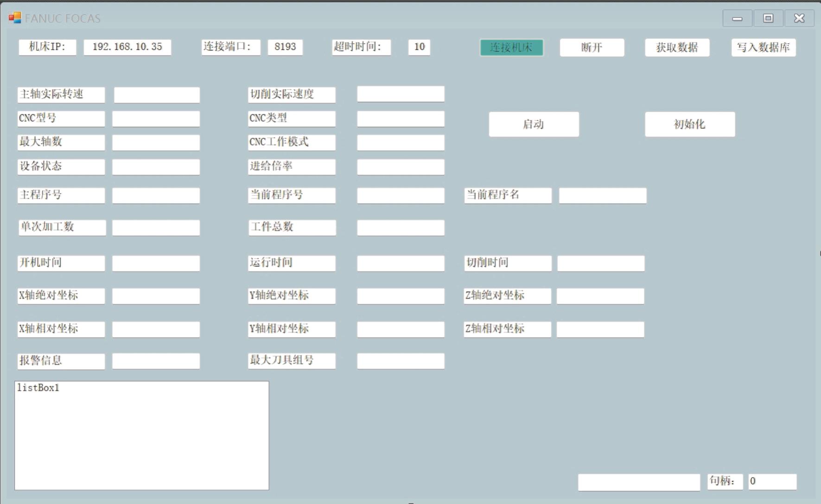Select the 切削实际速度 value box
821x504 pixels.
click(x=401, y=94)
